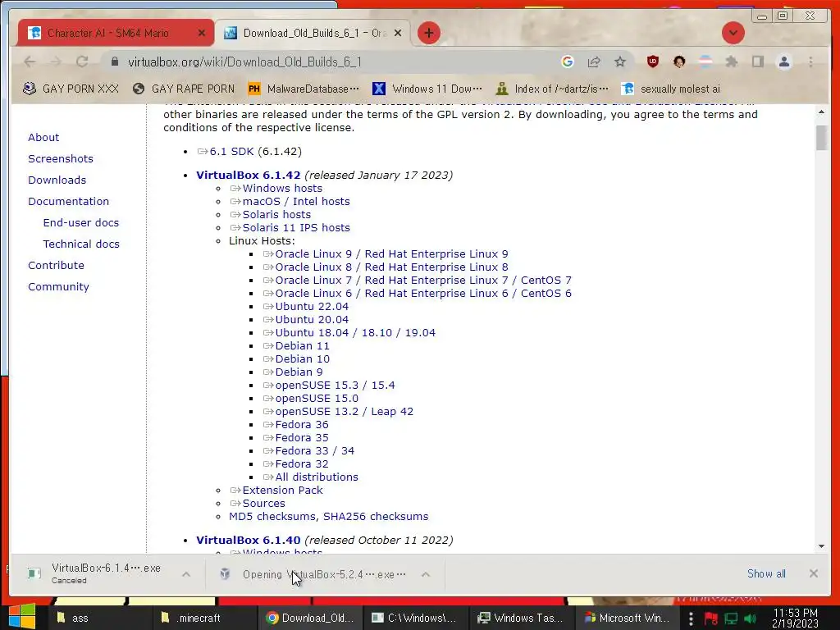
Task: Open the Documentation sidebar link
Action: (69, 202)
